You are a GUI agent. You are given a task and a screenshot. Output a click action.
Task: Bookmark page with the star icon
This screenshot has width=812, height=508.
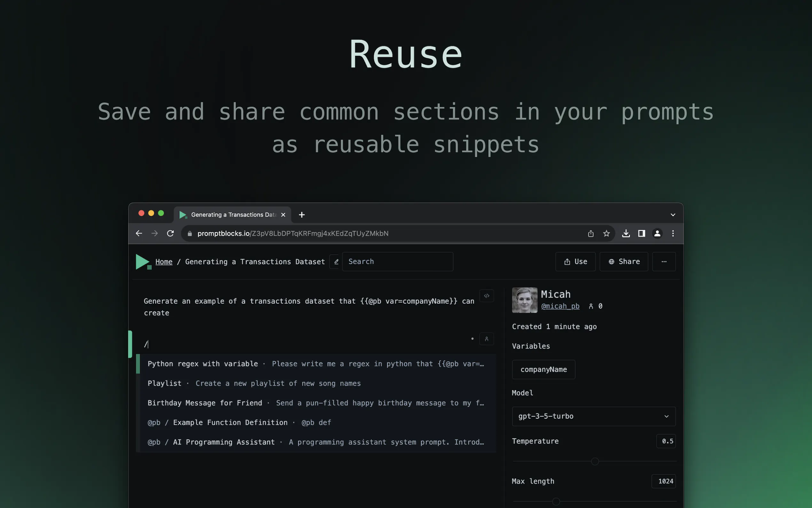point(606,234)
